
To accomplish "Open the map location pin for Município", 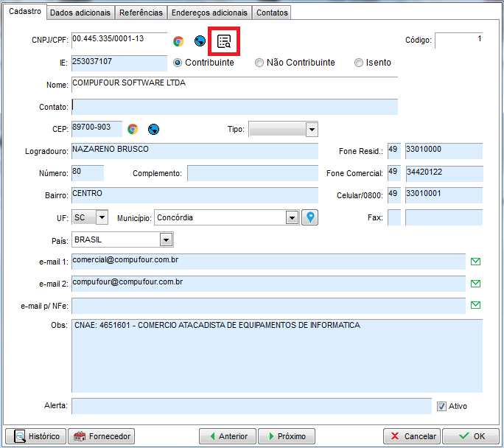I will (310, 217).
